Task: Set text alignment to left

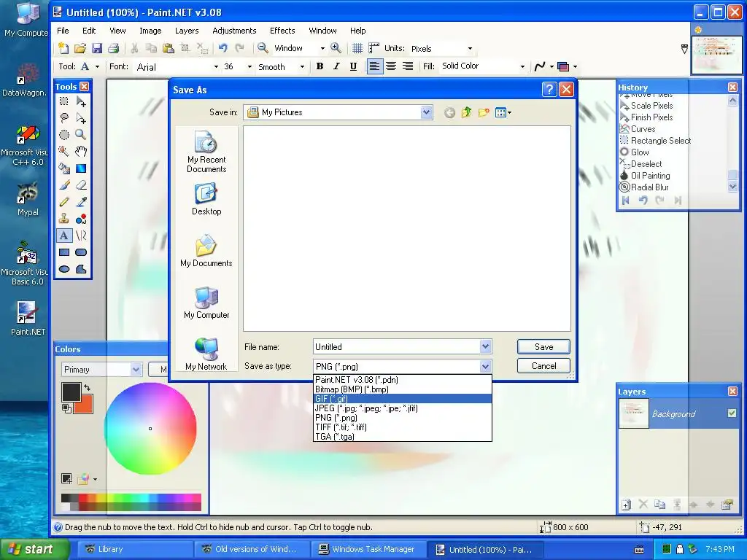Action: pyautogui.click(x=374, y=66)
